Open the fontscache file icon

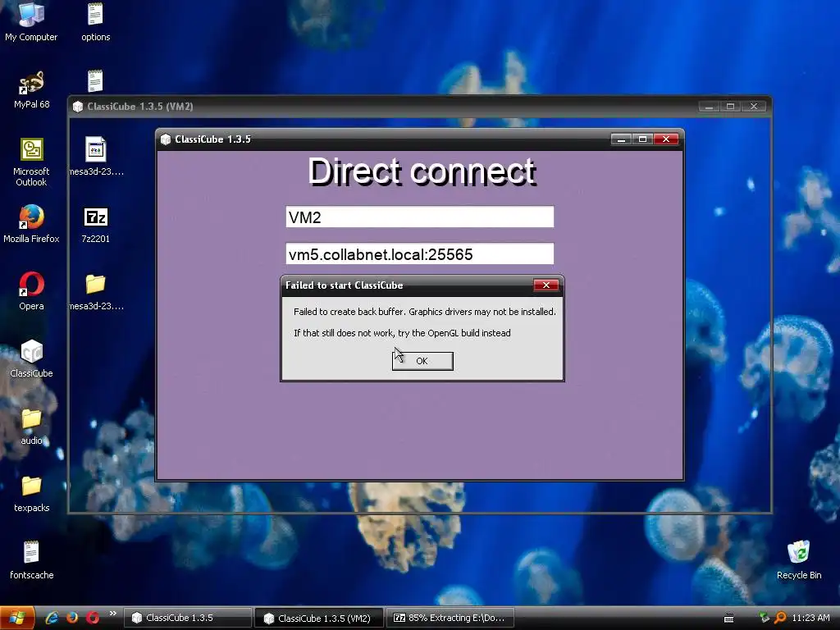coord(31,560)
